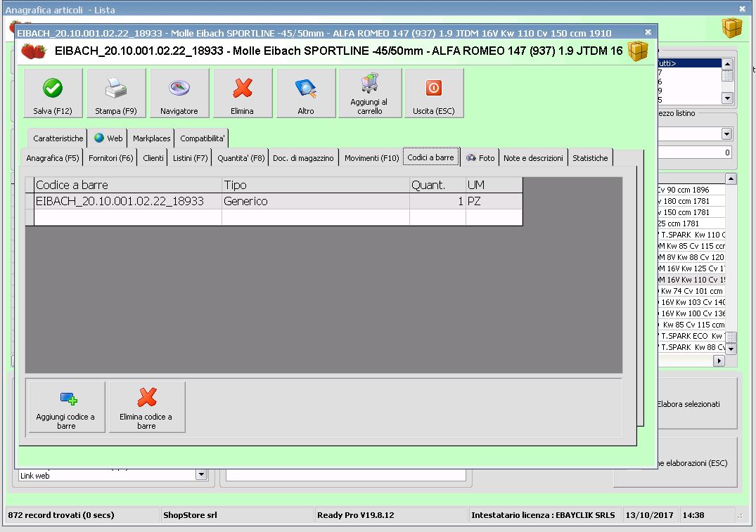The image size is (756, 532).
Task: Expand the Link web dropdown
Action: pos(202,475)
